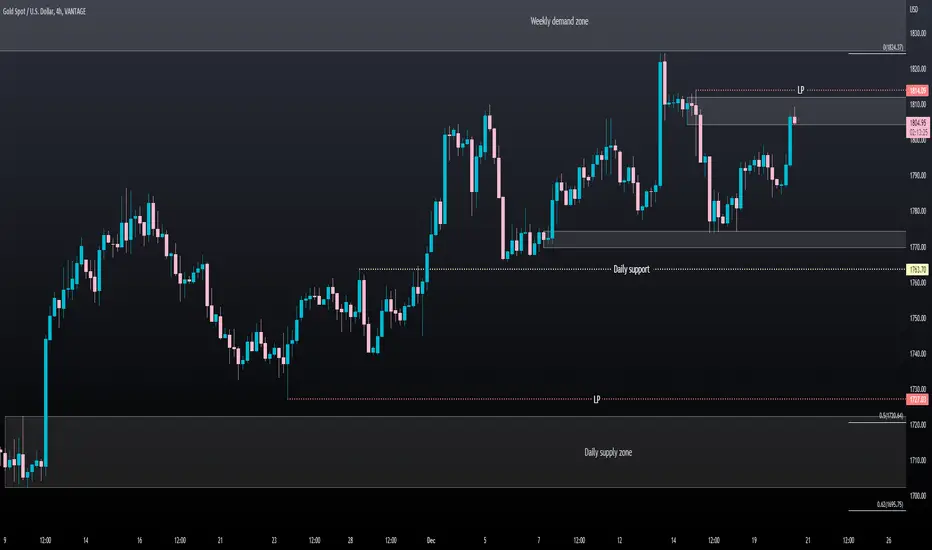Click the 'Gold Spot / U.S. Dollar, 4h, VANTAGE' title
Screen dimensions: 932x550
tap(44, 11)
